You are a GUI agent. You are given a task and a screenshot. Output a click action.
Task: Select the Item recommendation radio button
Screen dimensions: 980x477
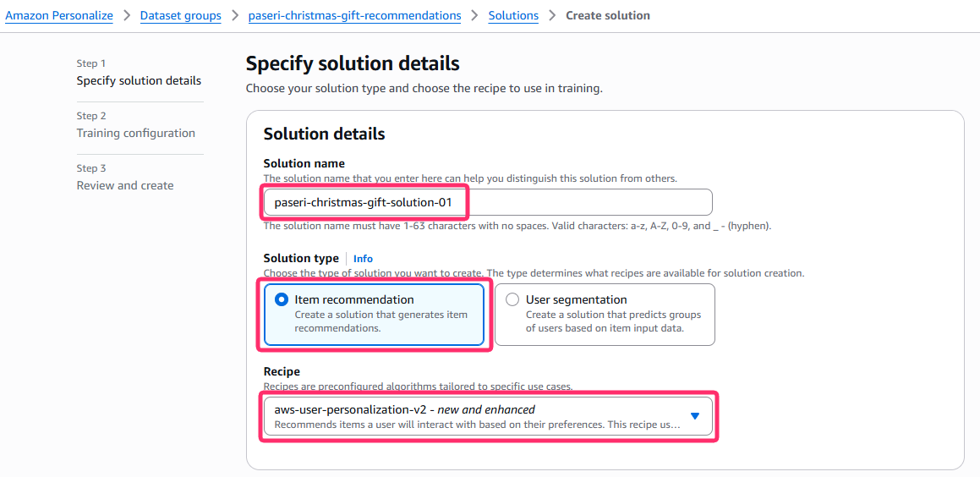[x=282, y=299]
